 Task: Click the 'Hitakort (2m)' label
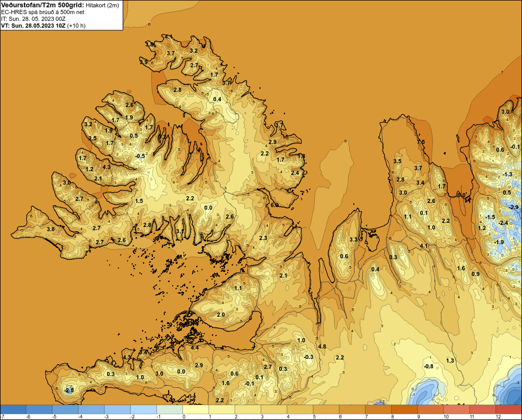[102, 5]
